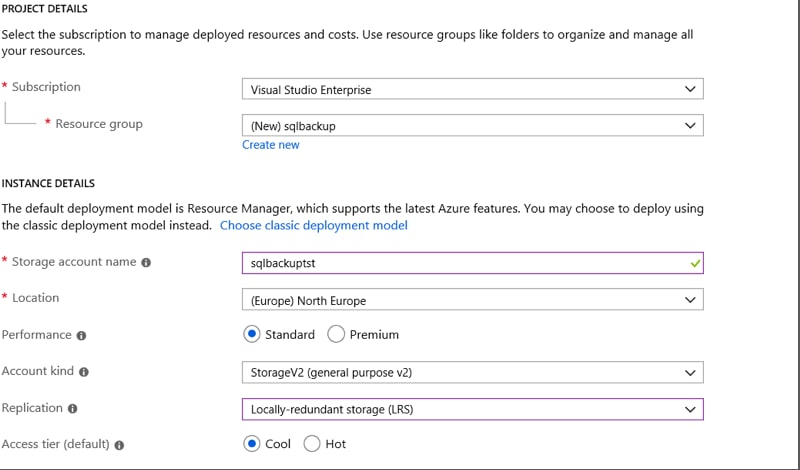Open the Replication dropdown

[472, 409]
